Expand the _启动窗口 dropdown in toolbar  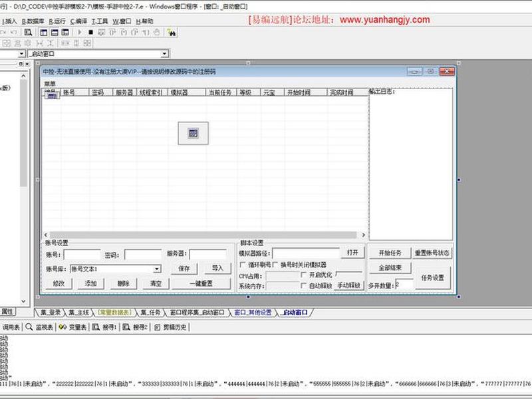click(x=164, y=54)
